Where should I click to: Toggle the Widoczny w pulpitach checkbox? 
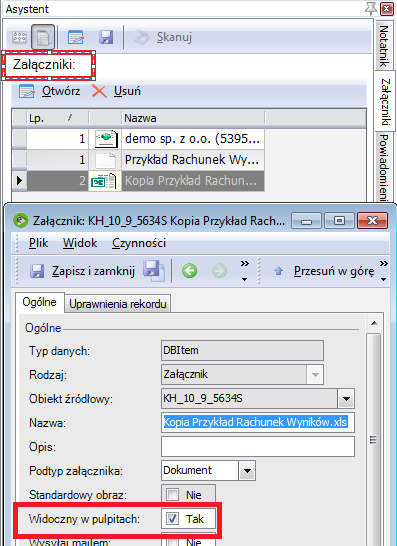(172, 519)
